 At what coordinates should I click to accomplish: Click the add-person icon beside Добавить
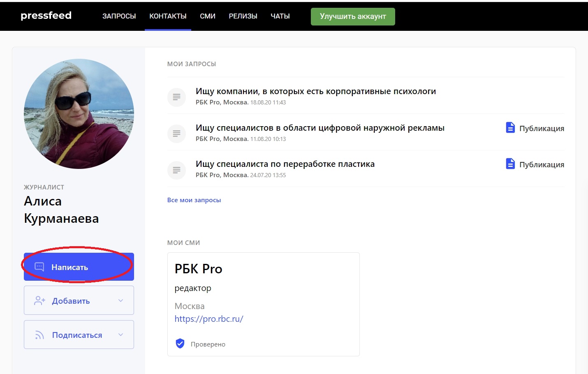(x=39, y=301)
